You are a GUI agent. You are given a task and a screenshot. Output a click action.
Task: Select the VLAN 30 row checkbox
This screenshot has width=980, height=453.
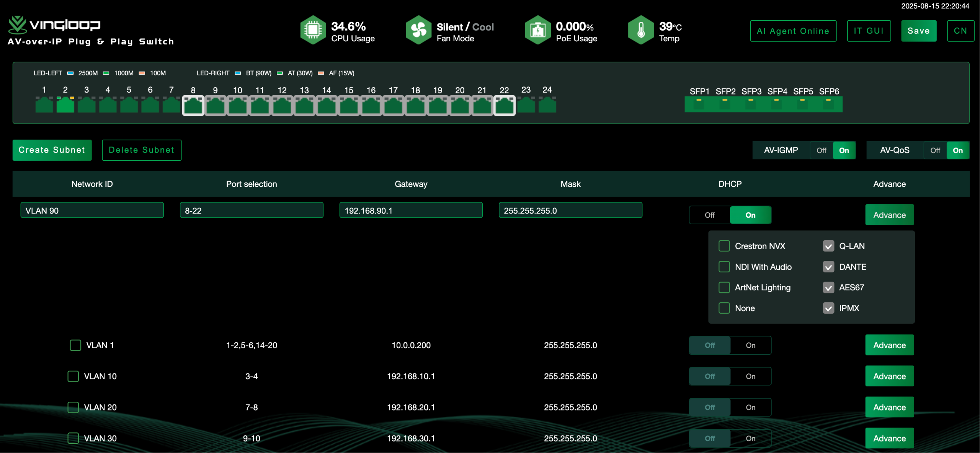tap(73, 438)
